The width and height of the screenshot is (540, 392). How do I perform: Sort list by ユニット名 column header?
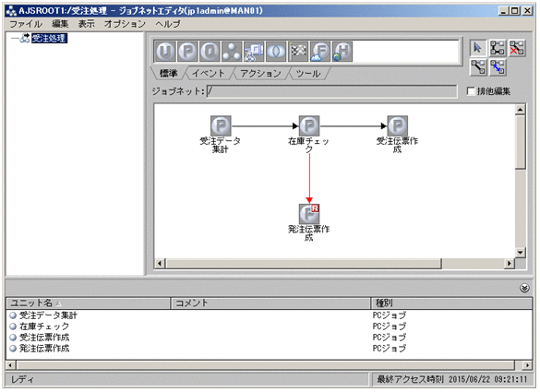pyautogui.click(x=89, y=303)
